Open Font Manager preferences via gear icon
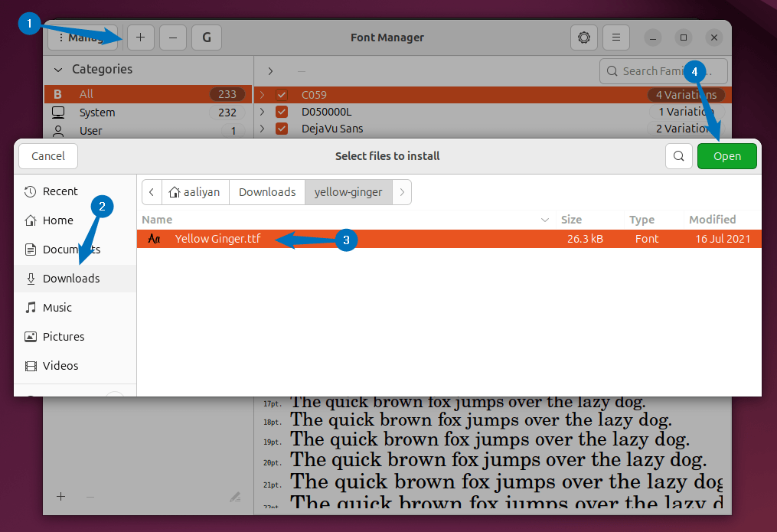Screen dimensions: 777x532 click(584, 37)
